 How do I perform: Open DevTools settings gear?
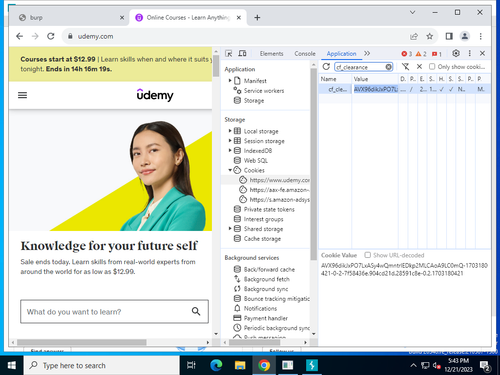click(456, 53)
